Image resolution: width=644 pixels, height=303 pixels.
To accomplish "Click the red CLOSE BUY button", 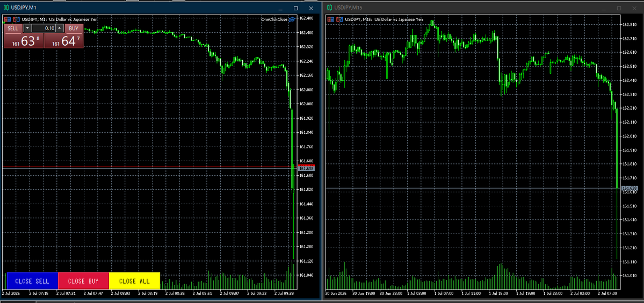I will point(83,281).
